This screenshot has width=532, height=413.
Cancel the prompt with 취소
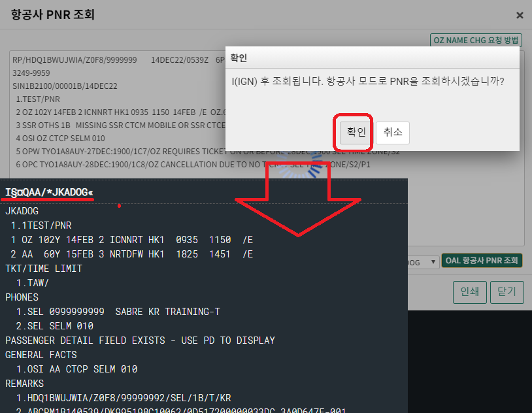coord(393,132)
